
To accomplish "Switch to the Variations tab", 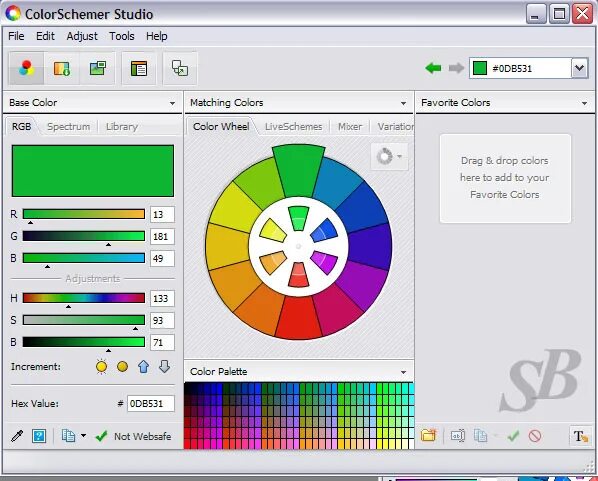I will click(x=395, y=127).
